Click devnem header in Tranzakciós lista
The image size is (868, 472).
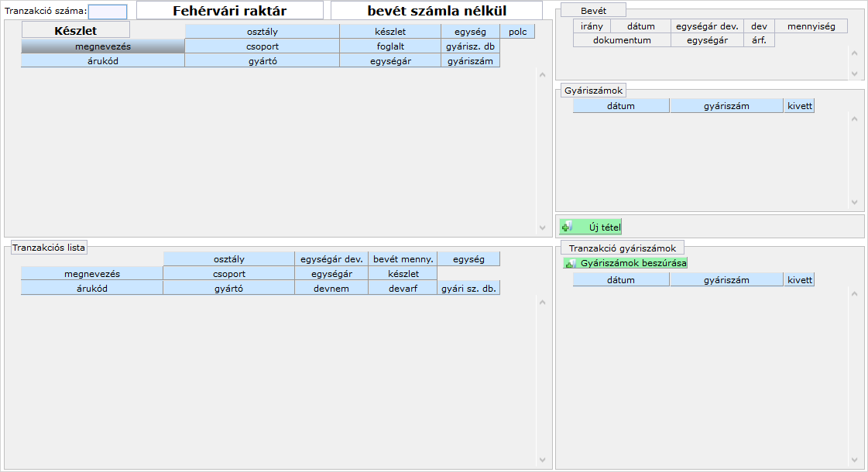(x=331, y=289)
